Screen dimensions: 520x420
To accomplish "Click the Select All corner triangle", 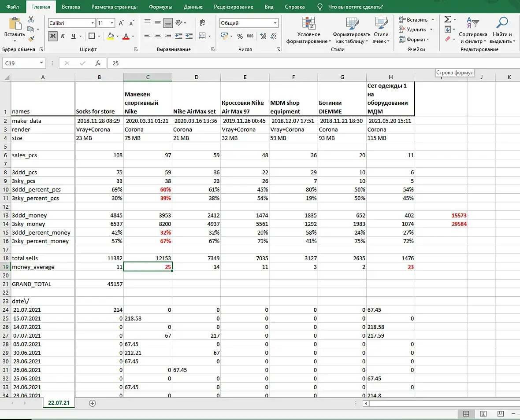I will (x=7, y=77).
